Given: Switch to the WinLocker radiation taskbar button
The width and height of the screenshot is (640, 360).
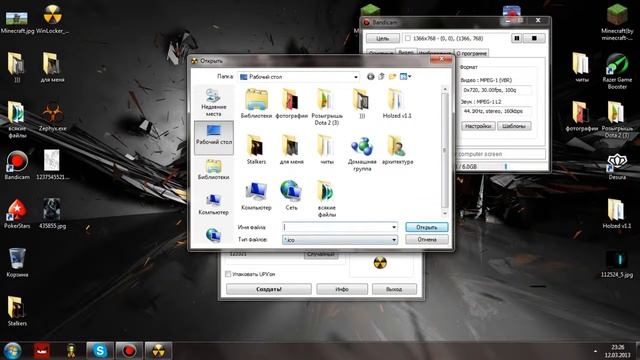Looking at the screenshot, I should point(158,351).
